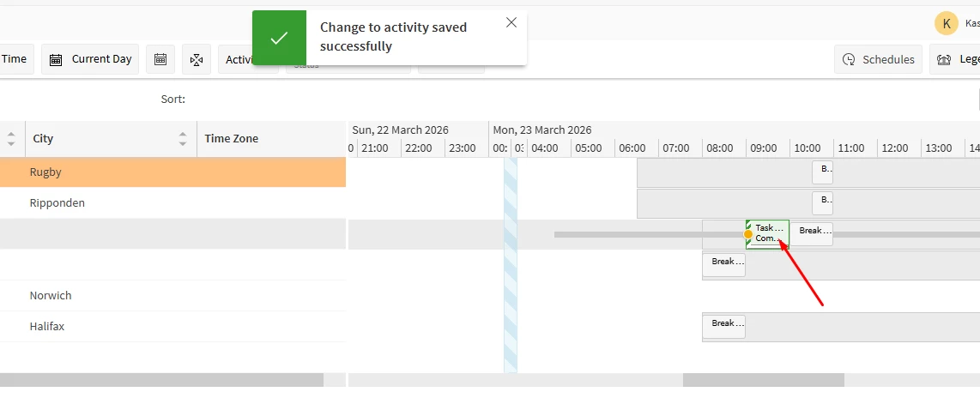Click the calendar date picker icon
The image size is (980, 398).
point(160,59)
